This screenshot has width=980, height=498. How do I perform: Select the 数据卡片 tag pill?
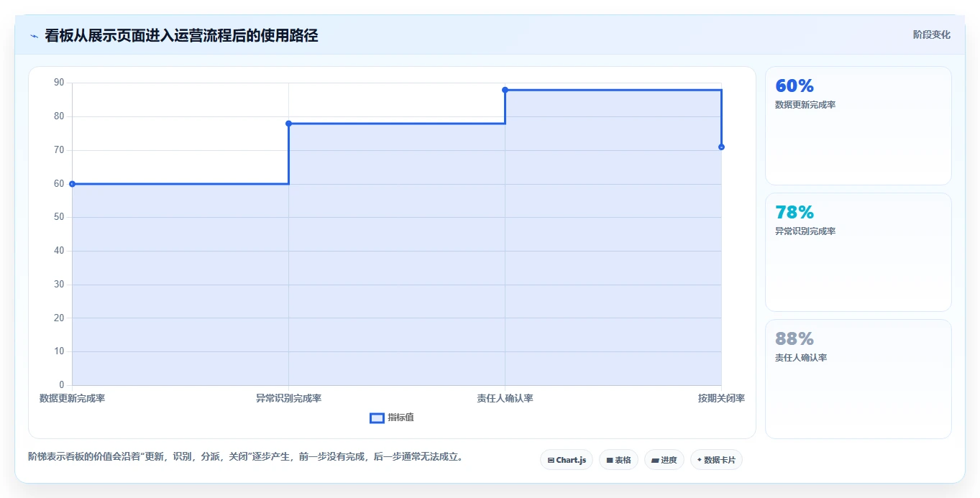(x=716, y=460)
